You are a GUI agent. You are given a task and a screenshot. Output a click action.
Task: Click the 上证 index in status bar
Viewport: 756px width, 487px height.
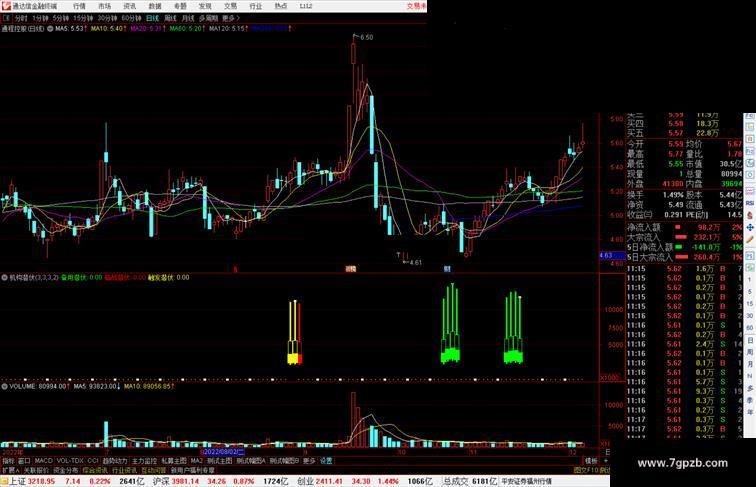point(18,481)
